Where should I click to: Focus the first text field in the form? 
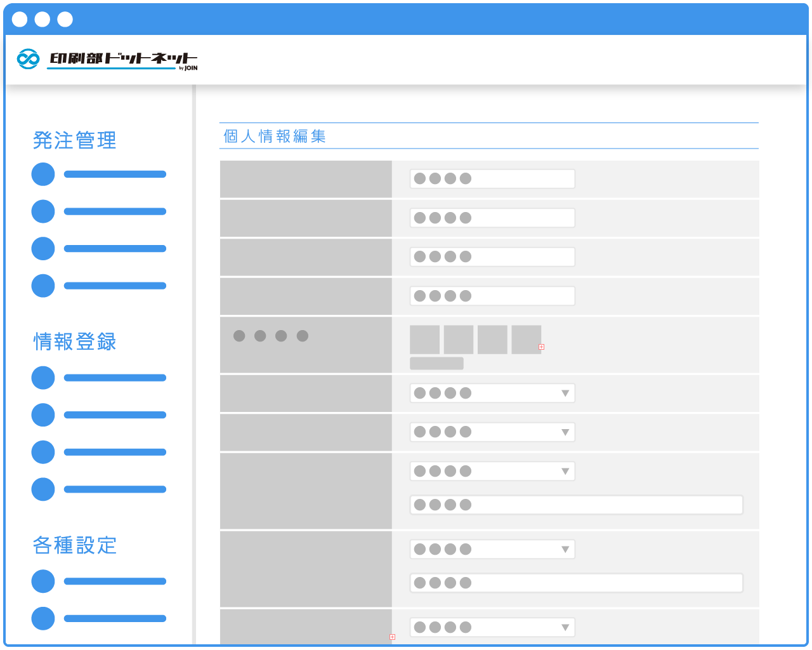click(x=492, y=178)
